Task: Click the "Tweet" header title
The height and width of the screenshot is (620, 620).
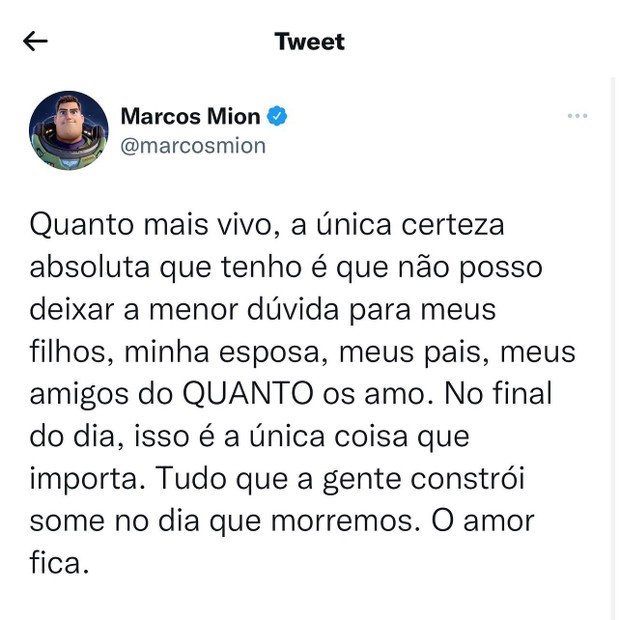Action: pos(310,42)
